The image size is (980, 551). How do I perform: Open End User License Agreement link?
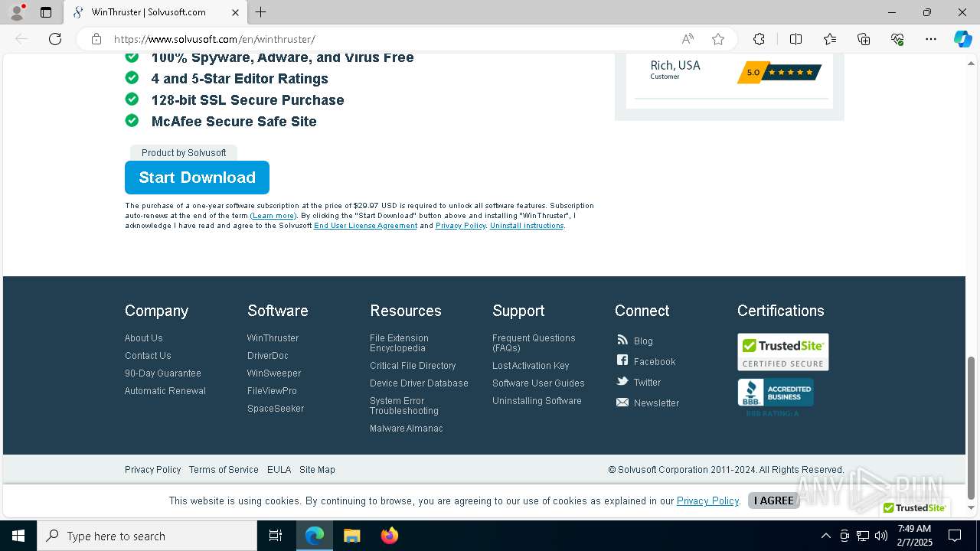click(x=365, y=226)
